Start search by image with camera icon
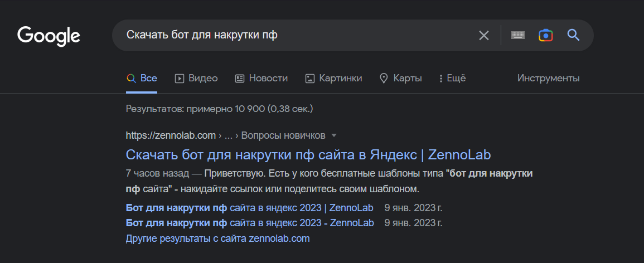This screenshot has height=263, width=644. click(x=546, y=35)
